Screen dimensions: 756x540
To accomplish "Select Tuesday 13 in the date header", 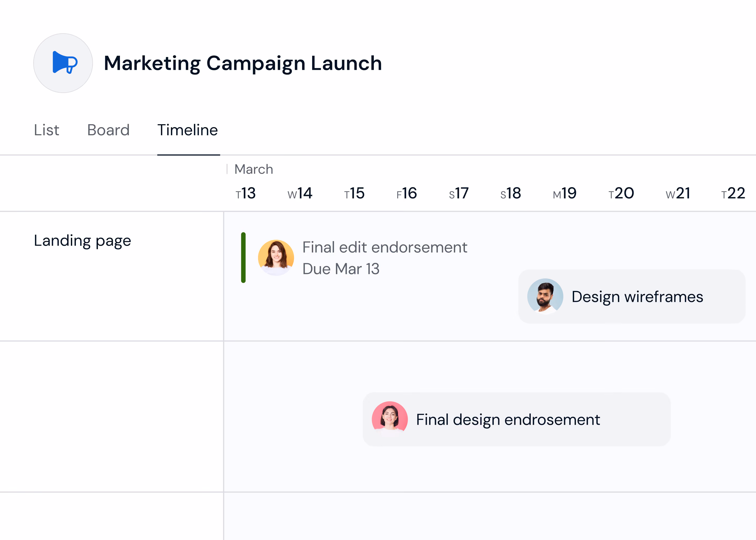I will coord(246,193).
